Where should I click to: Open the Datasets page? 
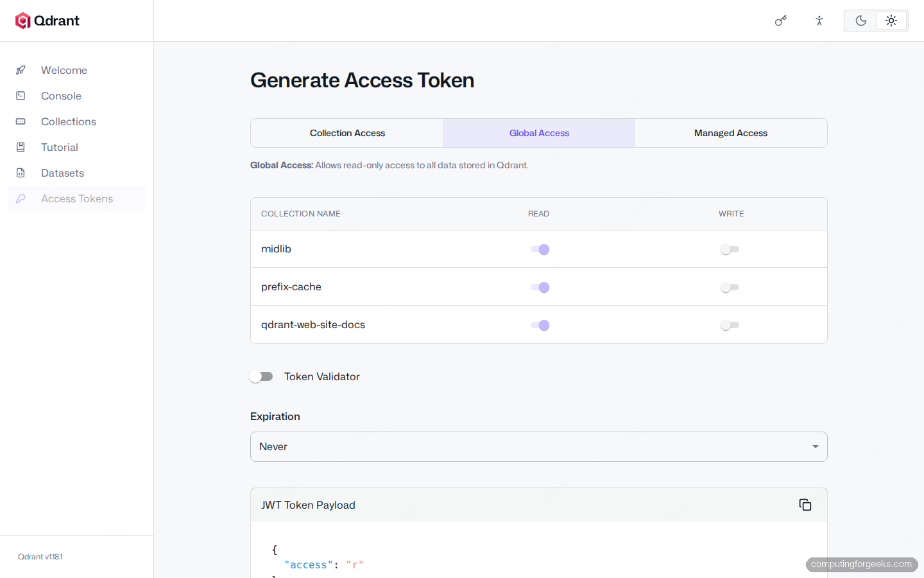76,173
